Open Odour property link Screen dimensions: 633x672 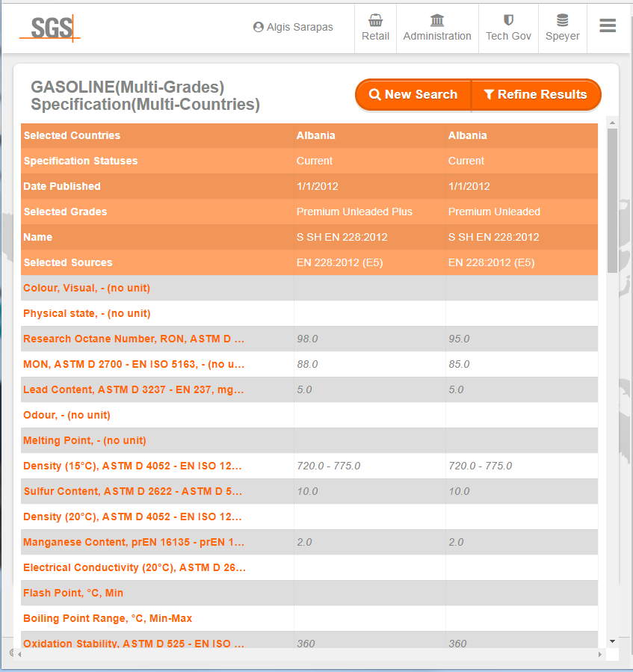(x=67, y=415)
